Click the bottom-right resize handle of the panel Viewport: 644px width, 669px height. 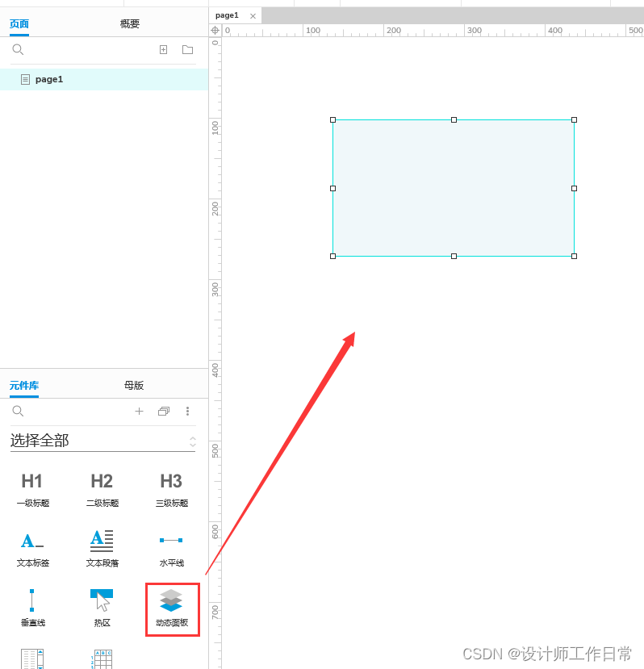[574, 256]
